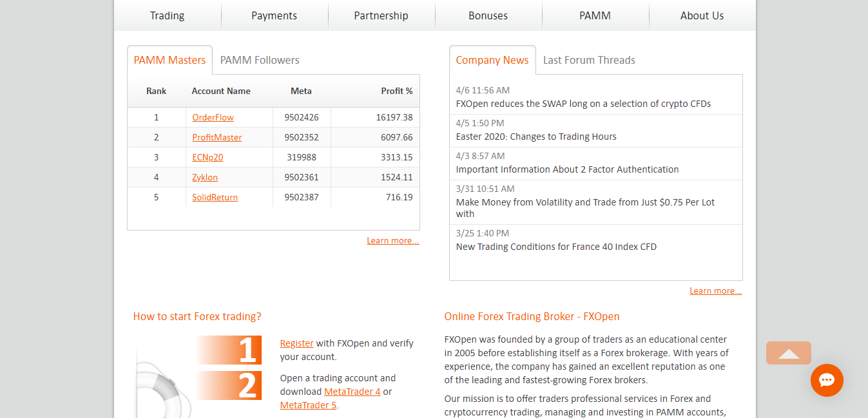Click the 4/6 11:56 AM news timestamp
The image size is (868, 418).
click(483, 90)
